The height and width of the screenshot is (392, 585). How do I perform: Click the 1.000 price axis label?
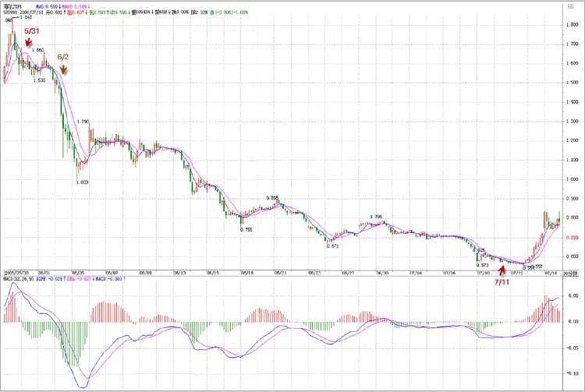(571, 179)
